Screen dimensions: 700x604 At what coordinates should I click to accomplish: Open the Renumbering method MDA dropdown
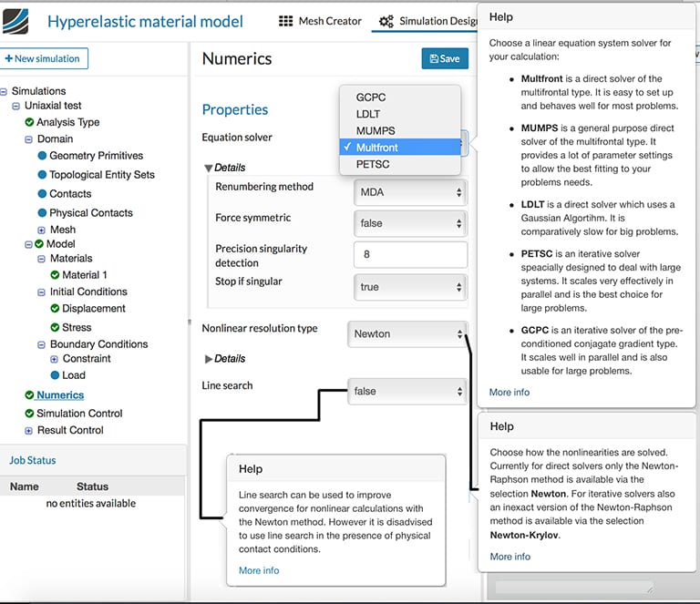point(411,192)
